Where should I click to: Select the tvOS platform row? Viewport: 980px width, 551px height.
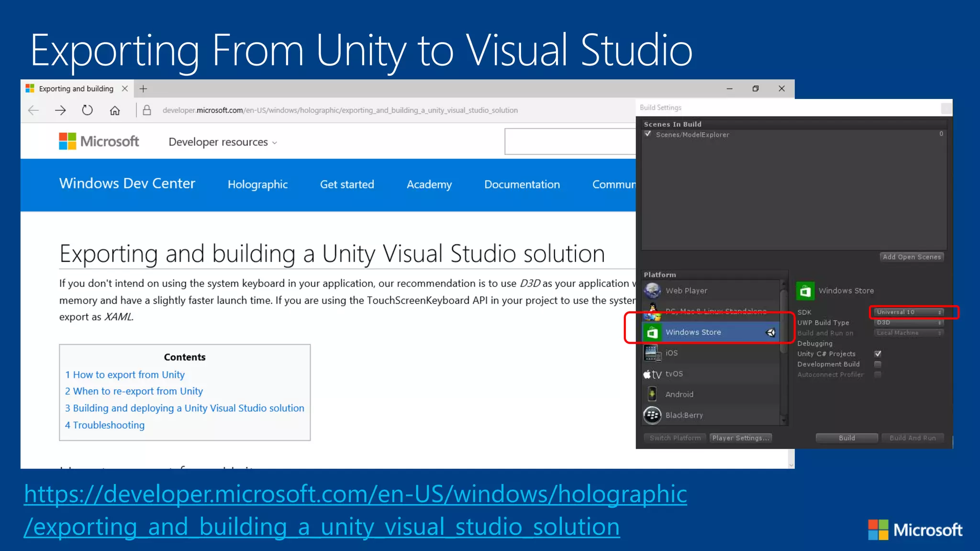point(711,374)
